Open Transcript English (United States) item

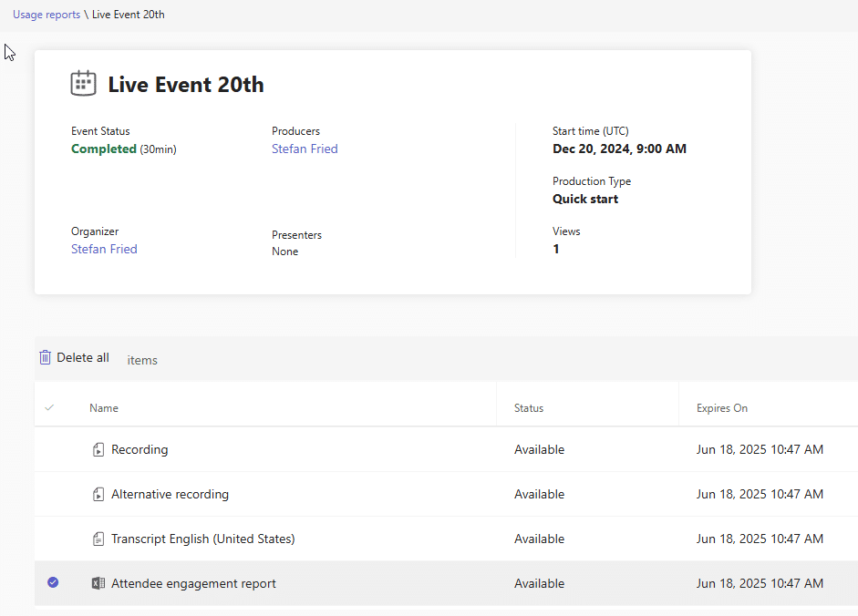[x=202, y=539]
